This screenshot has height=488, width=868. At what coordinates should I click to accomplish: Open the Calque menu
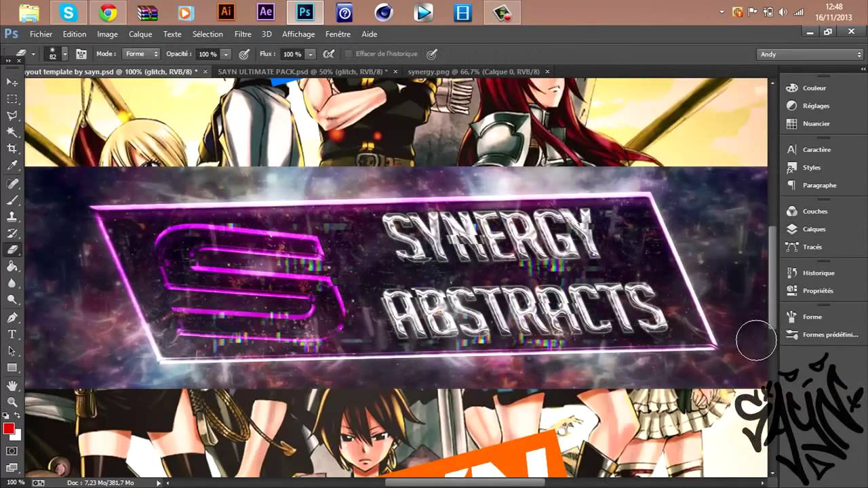pyautogui.click(x=140, y=34)
